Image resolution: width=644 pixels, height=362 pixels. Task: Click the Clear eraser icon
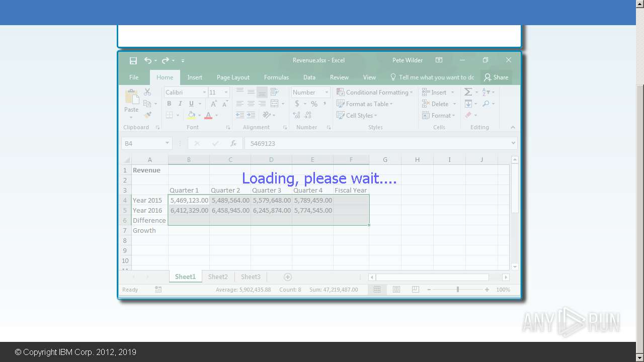pos(468,115)
